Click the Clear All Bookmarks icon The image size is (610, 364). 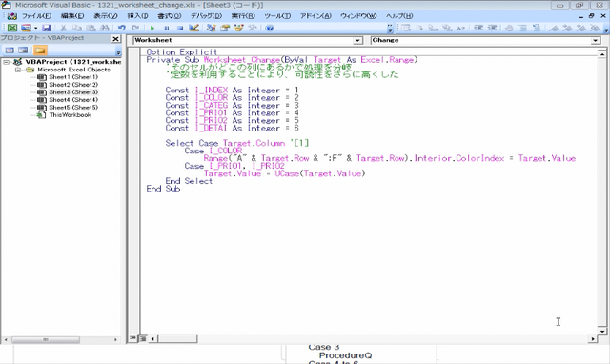click(x=595, y=28)
